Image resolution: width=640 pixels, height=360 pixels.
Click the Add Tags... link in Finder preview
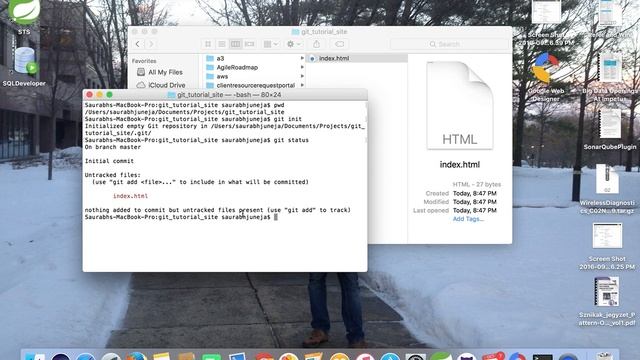pos(468,219)
